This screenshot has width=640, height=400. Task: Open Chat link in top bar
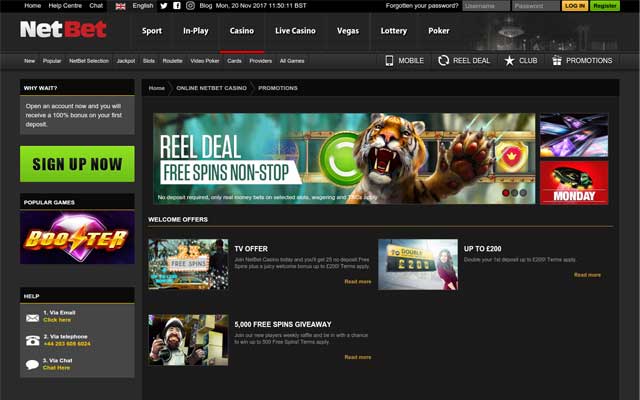96,6
